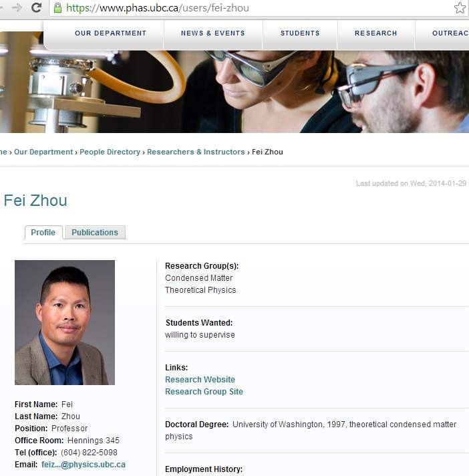Switch to the Publications tab
Image resolution: width=469 pixels, height=476 pixels.
(95, 232)
